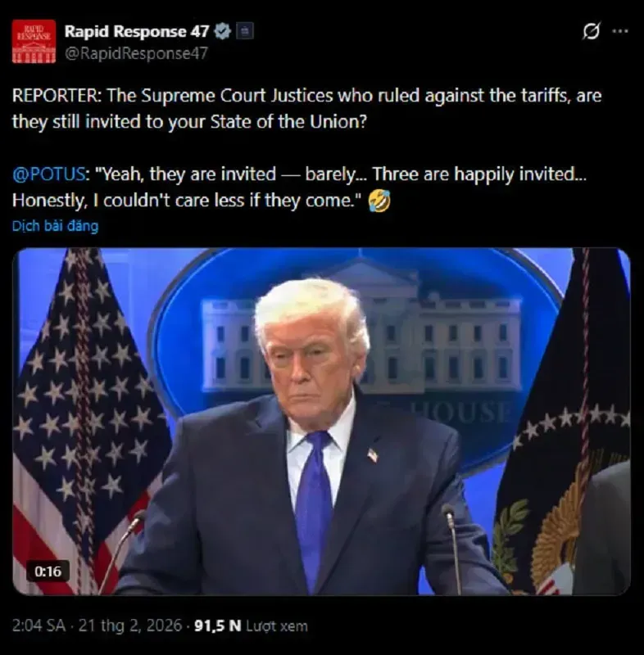
Task: Click the 21 thg 2, 2026 date
Action: (x=130, y=626)
